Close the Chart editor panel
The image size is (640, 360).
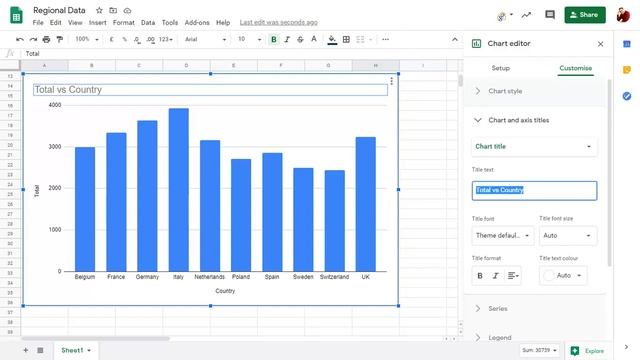coord(600,44)
